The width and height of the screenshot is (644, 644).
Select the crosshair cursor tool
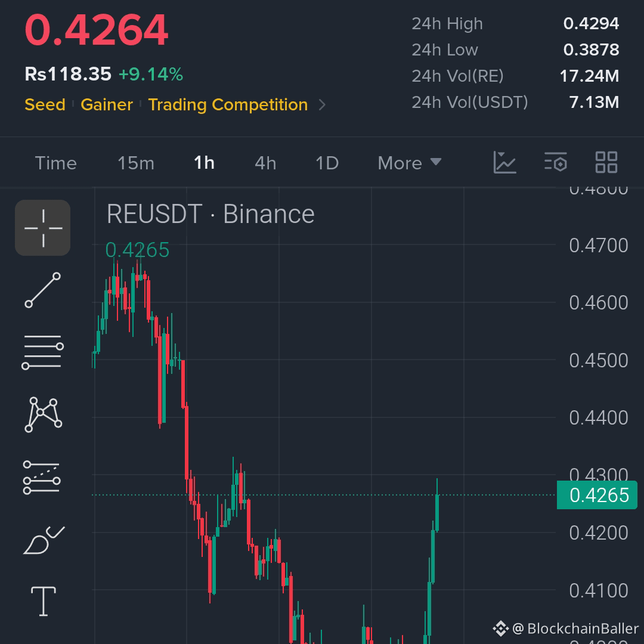tap(43, 228)
